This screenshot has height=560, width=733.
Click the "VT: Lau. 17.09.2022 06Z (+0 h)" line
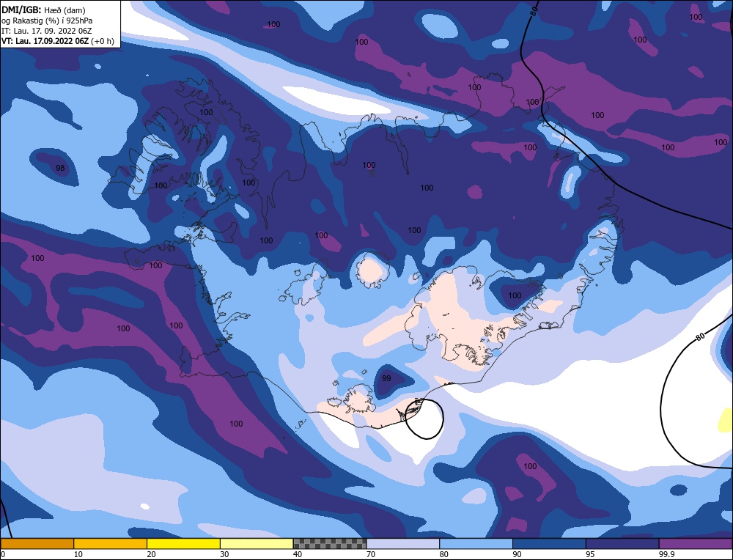coord(57,41)
